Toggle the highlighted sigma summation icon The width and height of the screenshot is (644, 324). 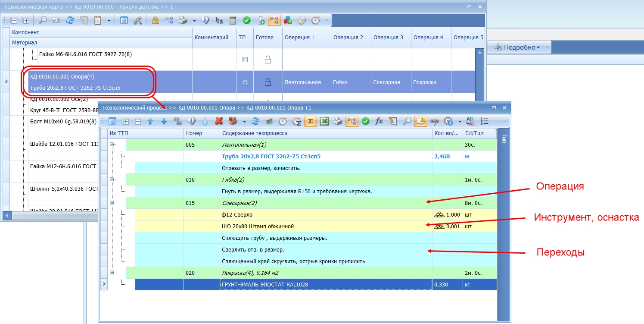[x=310, y=121]
